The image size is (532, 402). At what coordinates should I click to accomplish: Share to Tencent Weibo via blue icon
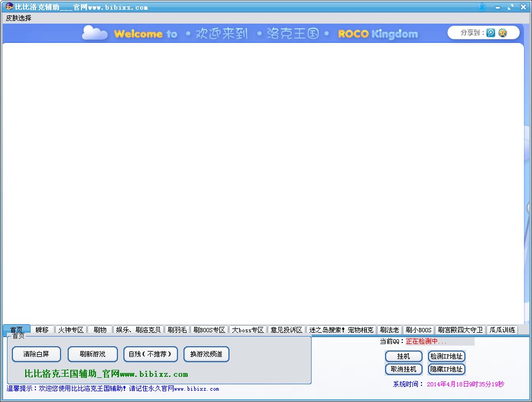coord(491,33)
